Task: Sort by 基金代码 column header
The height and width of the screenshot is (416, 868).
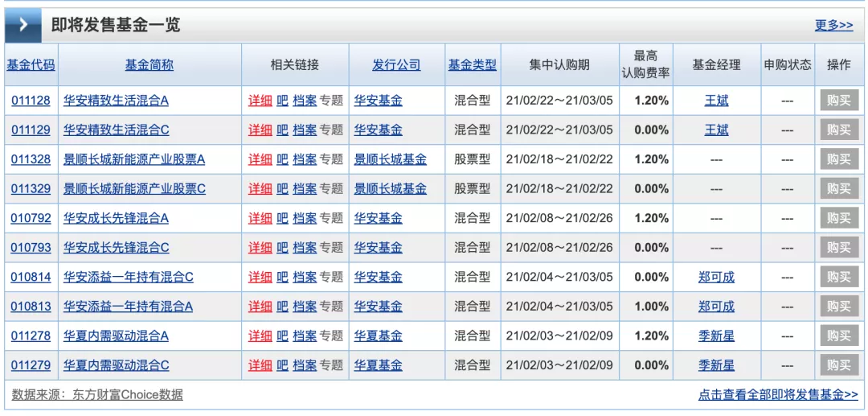Action: click(31, 65)
